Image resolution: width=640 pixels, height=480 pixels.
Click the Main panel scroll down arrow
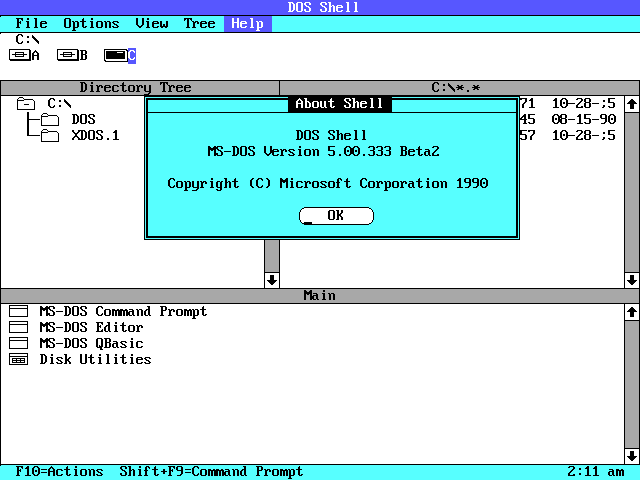coord(632,456)
